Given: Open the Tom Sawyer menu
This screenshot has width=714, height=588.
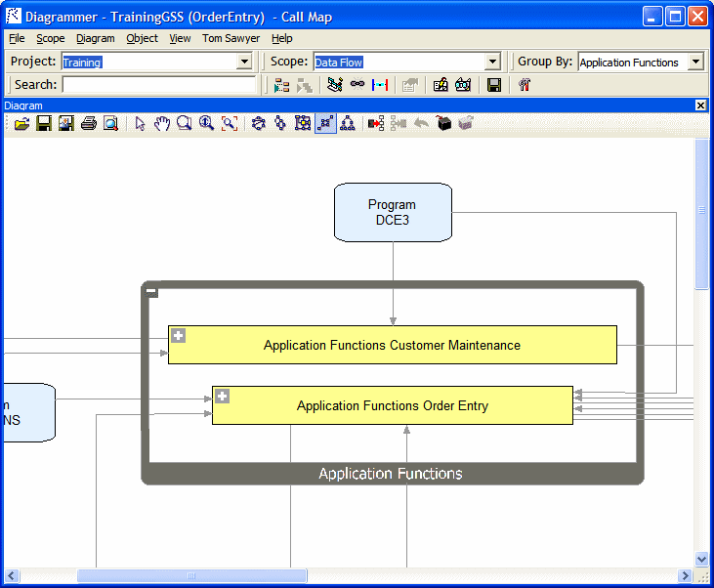Looking at the screenshot, I should 231,39.
